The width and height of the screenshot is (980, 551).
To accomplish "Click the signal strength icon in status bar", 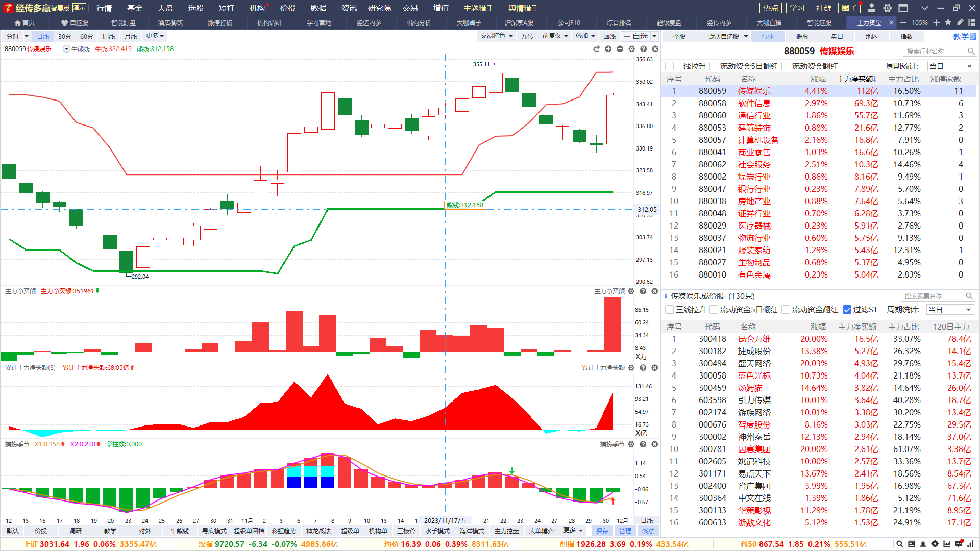I will (x=970, y=544).
